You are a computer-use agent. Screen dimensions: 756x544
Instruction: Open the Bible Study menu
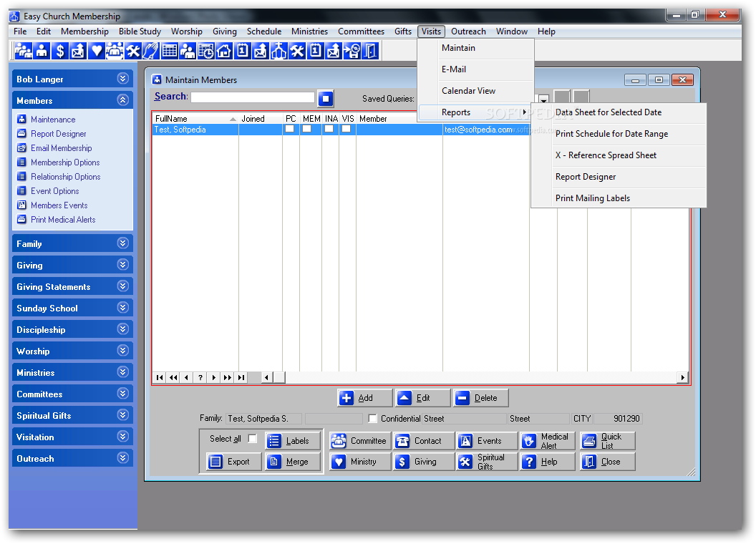pyautogui.click(x=140, y=31)
